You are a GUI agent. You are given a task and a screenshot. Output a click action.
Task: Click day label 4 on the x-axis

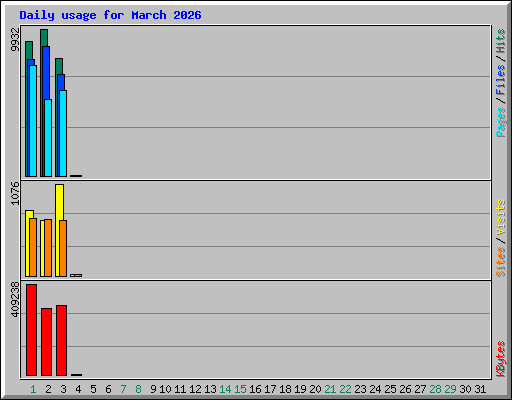[78, 389]
